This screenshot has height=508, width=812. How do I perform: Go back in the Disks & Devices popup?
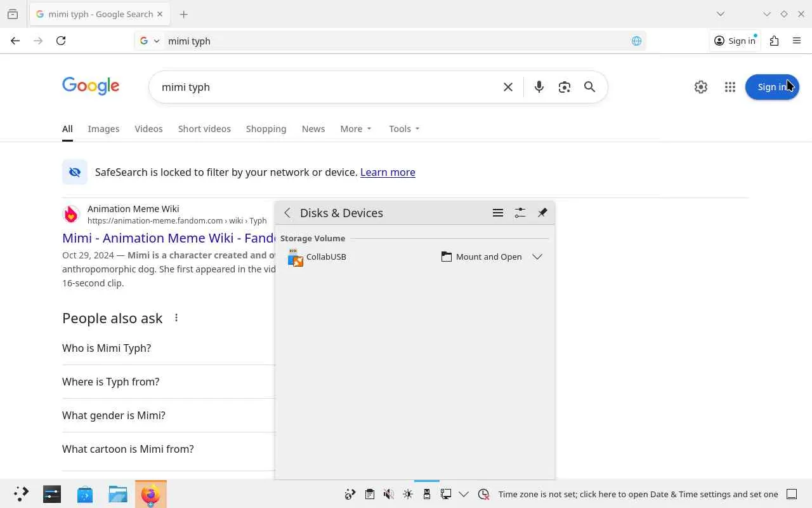coord(287,213)
